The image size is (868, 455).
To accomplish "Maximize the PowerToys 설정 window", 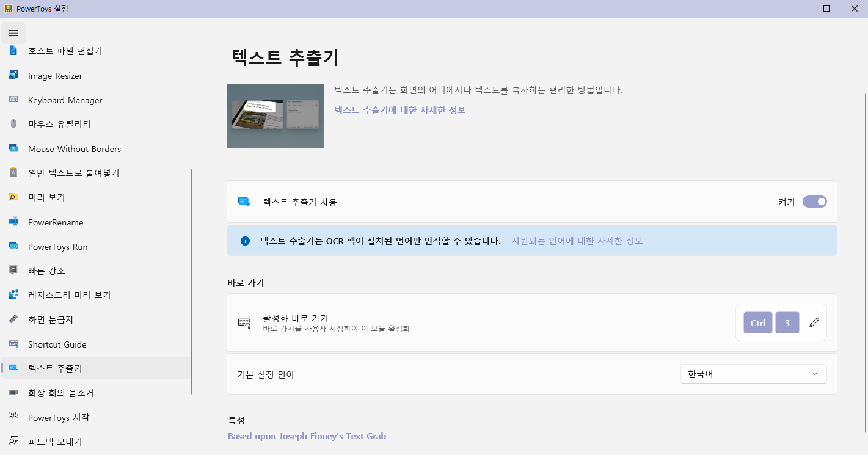I will (826, 9).
